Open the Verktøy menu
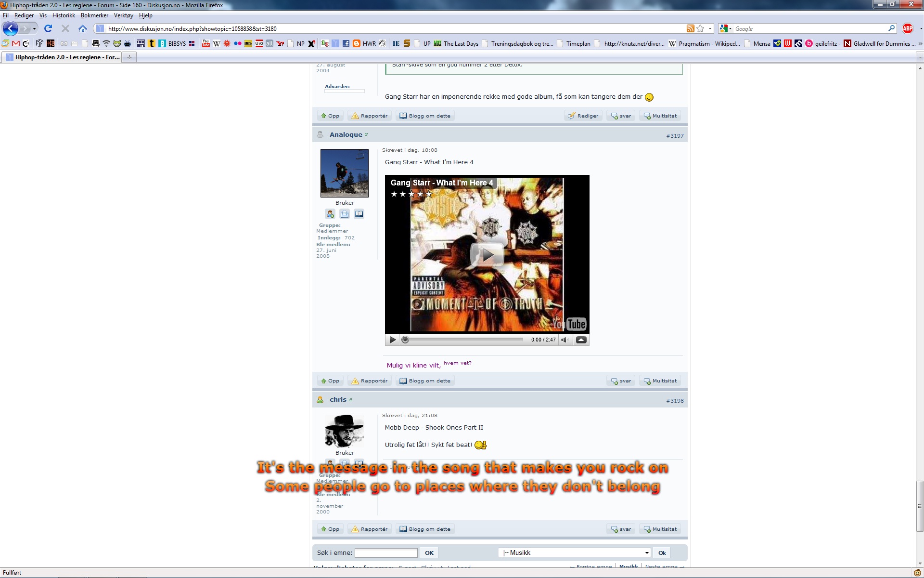The height and width of the screenshot is (578, 924). click(x=124, y=15)
